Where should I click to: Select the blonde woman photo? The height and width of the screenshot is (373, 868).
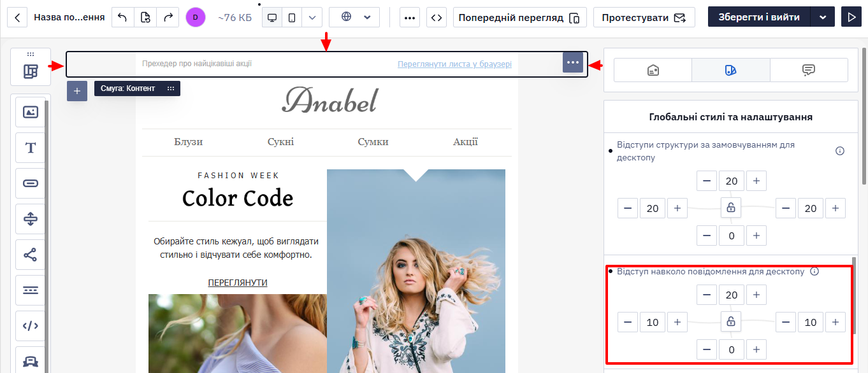tap(416, 271)
